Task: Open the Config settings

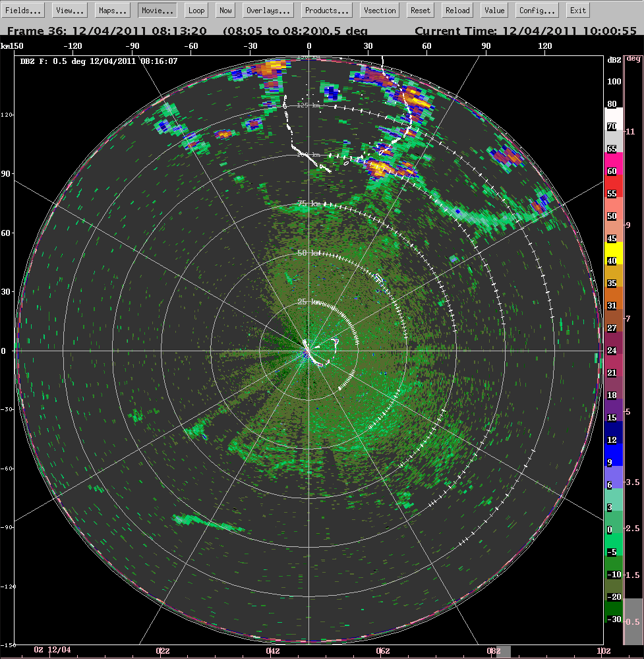Action: [x=536, y=10]
